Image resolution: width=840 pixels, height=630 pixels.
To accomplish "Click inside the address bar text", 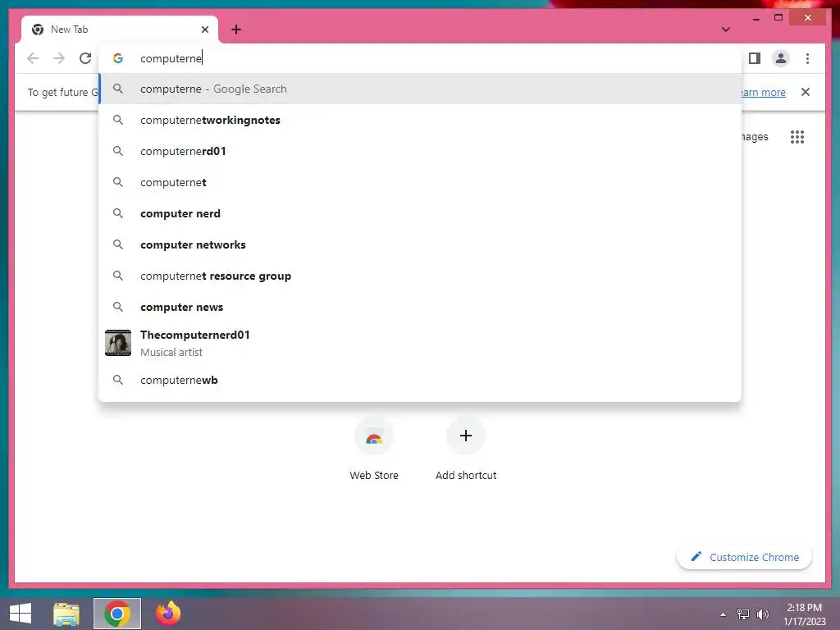I will pyautogui.click(x=171, y=58).
